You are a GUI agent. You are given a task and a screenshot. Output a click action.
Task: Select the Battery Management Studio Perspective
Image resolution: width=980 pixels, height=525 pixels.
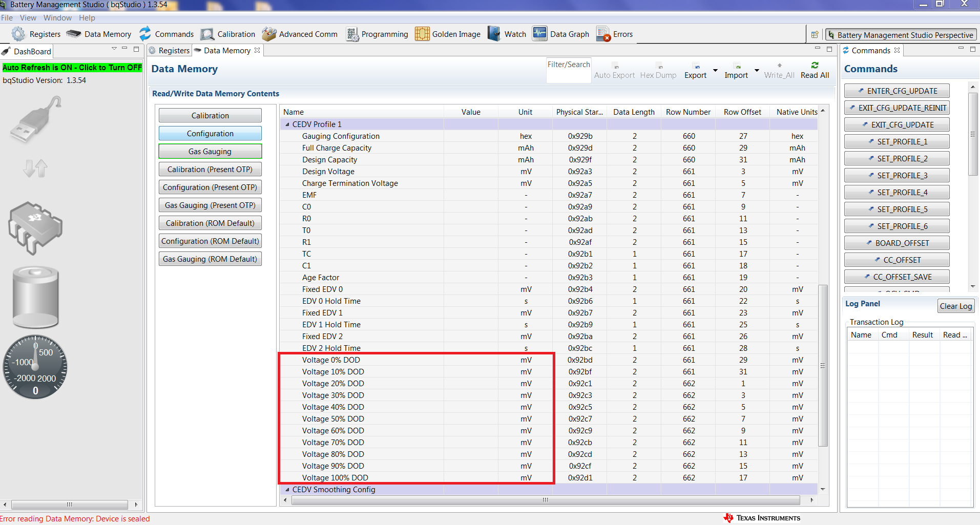coord(901,35)
